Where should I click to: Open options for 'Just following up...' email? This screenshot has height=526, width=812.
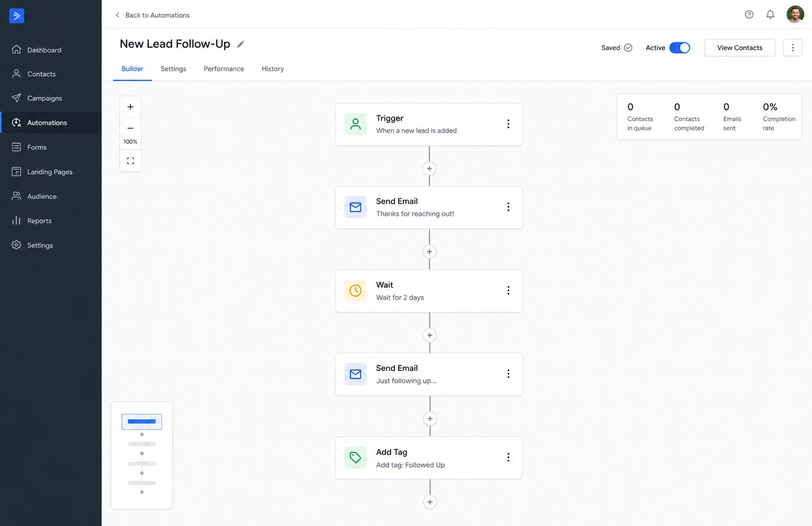pyautogui.click(x=508, y=374)
